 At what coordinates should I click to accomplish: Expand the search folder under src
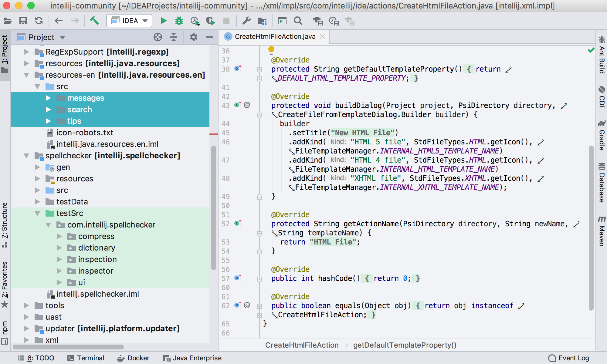click(x=49, y=109)
